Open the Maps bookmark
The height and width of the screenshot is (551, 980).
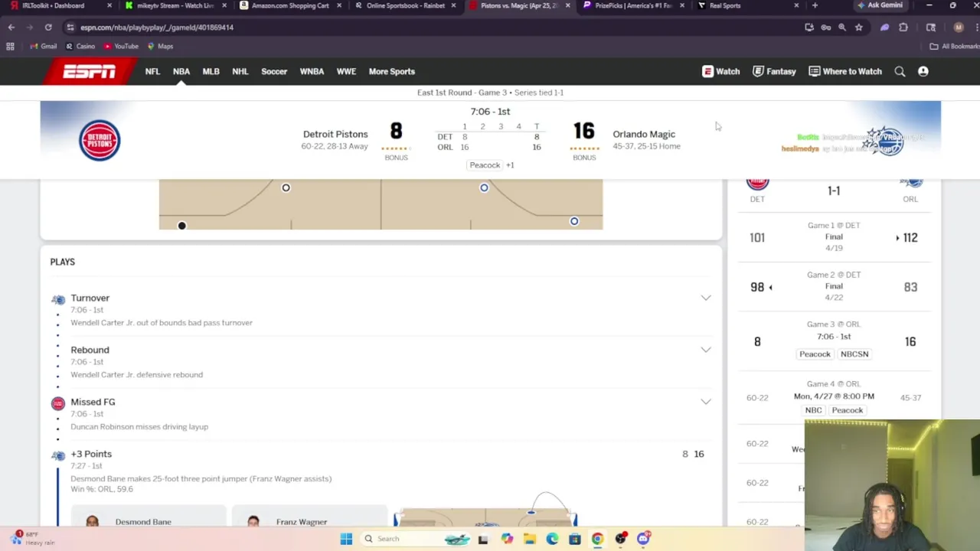[x=159, y=46]
